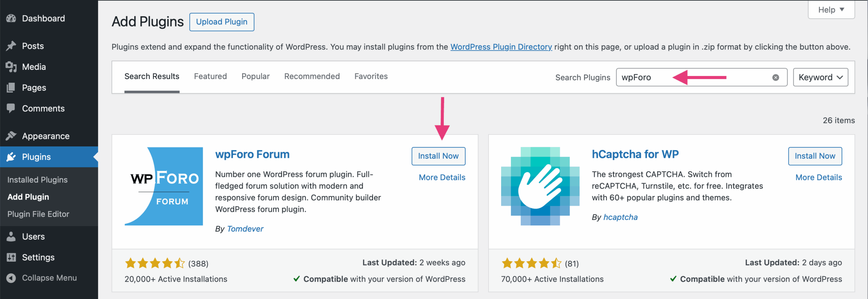The image size is (868, 299).
Task: Click the Upload Plugin button
Action: (222, 22)
